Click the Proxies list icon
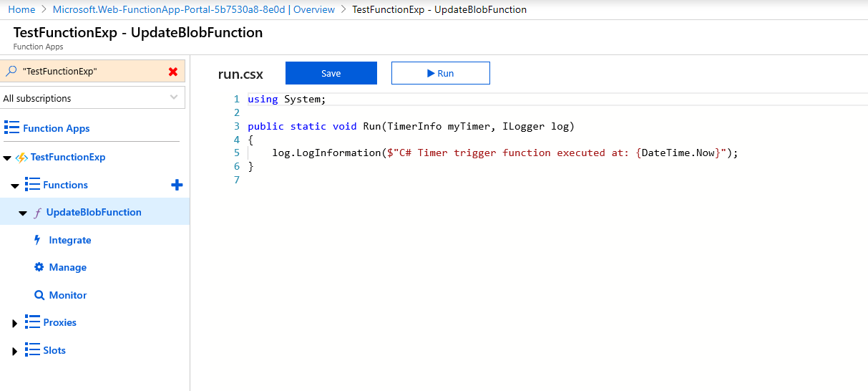868x391 pixels. (x=31, y=322)
